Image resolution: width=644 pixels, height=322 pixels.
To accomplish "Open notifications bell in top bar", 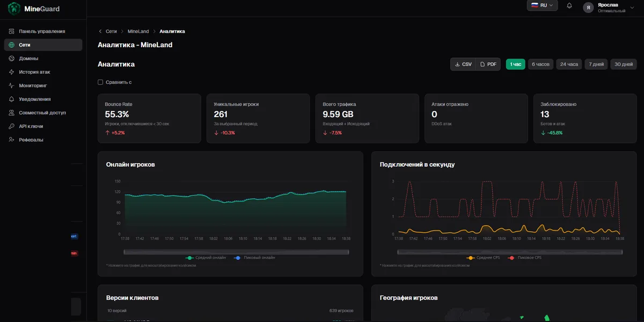I will coord(569,6).
